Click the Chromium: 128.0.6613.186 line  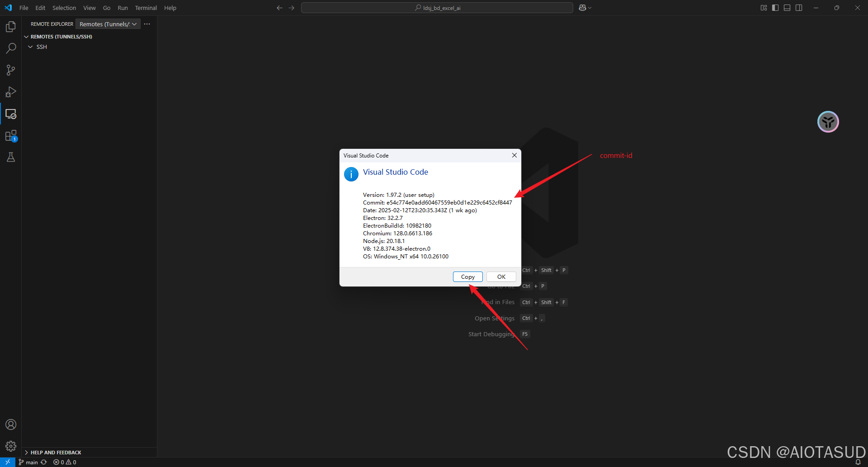point(397,233)
